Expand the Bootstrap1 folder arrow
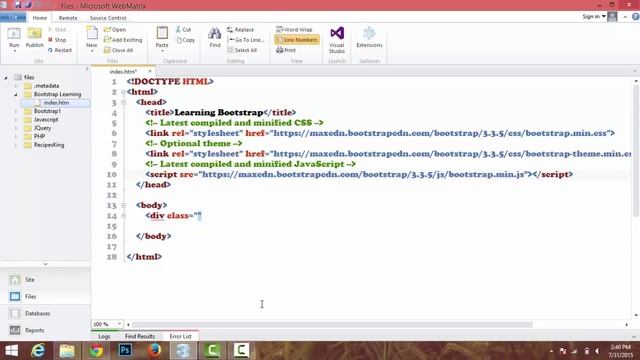The height and width of the screenshot is (360, 640). [x=16, y=111]
